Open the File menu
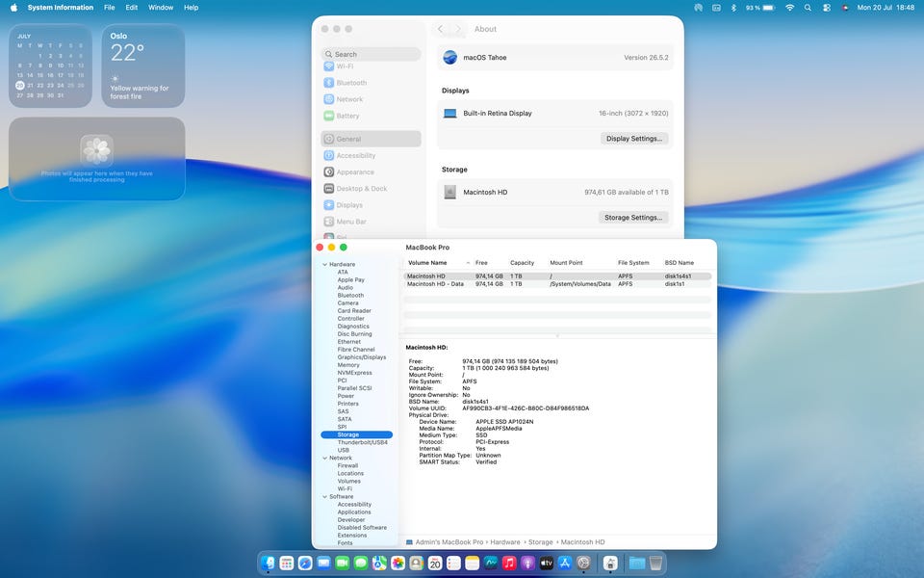 point(109,8)
